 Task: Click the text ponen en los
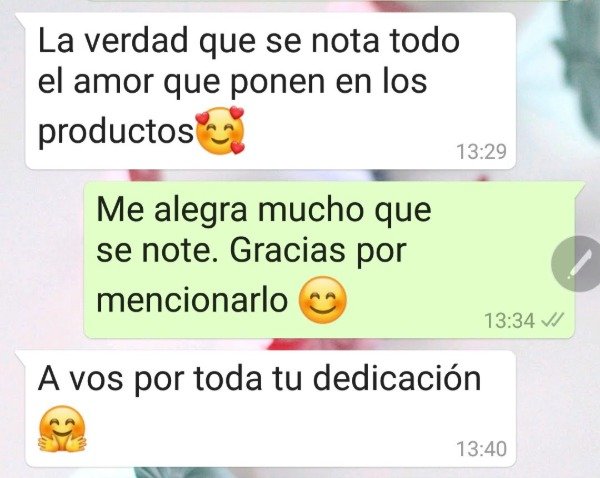(x=329, y=83)
